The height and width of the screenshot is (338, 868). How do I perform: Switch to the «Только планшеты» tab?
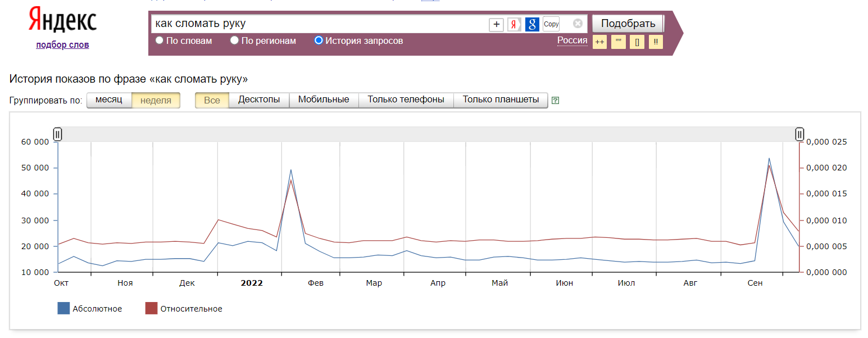tap(501, 100)
